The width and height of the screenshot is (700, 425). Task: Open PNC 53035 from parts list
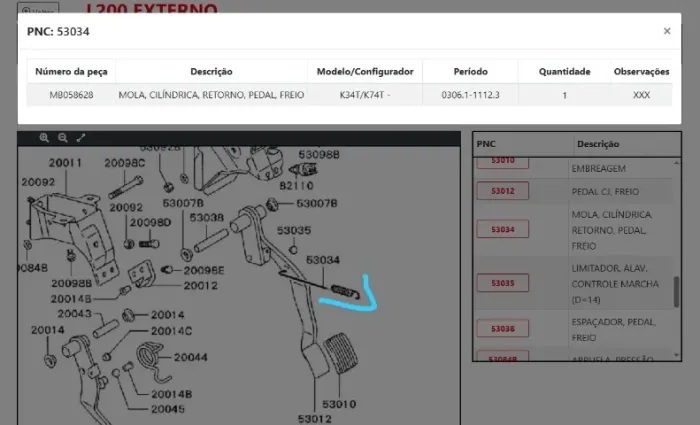point(503,284)
